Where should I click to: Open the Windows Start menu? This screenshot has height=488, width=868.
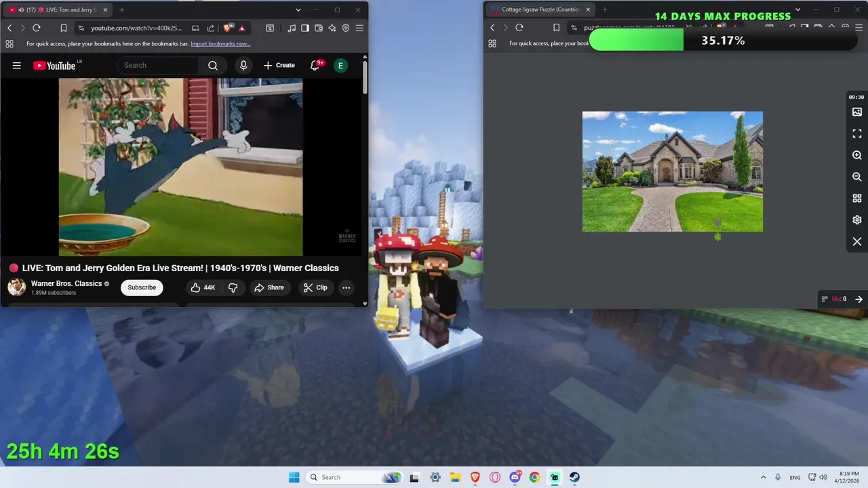point(294,477)
